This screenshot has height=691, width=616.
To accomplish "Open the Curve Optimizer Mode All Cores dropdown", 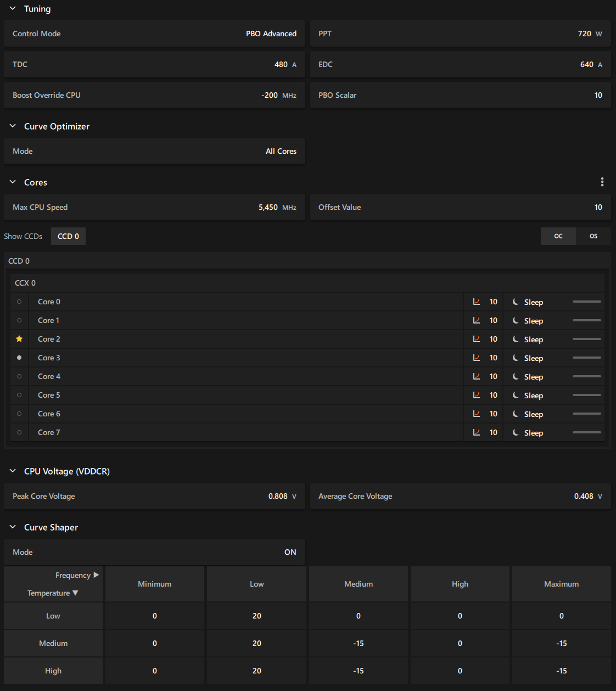I will pyautogui.click(x=154, y=151).
